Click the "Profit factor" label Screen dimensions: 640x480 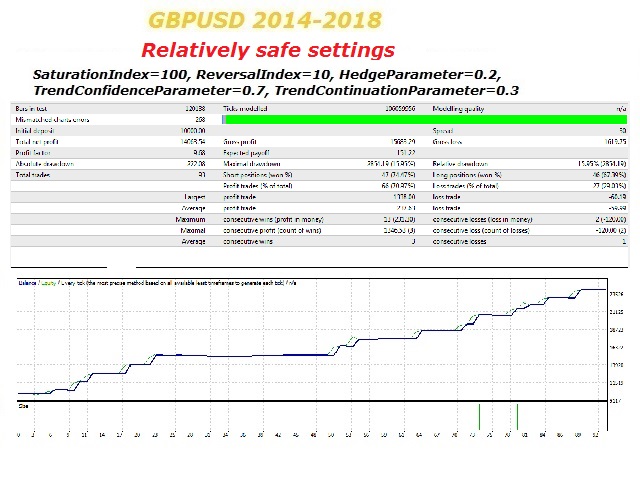coord(33,153)
